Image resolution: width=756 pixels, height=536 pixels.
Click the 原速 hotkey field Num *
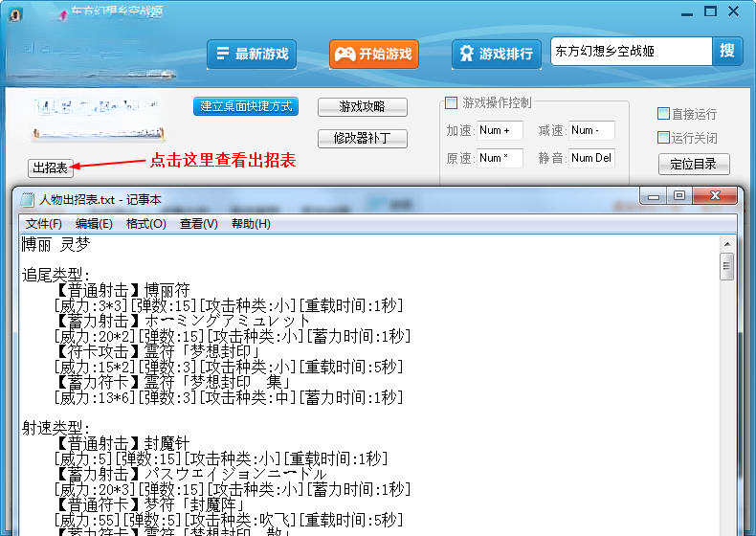point(500,158)
